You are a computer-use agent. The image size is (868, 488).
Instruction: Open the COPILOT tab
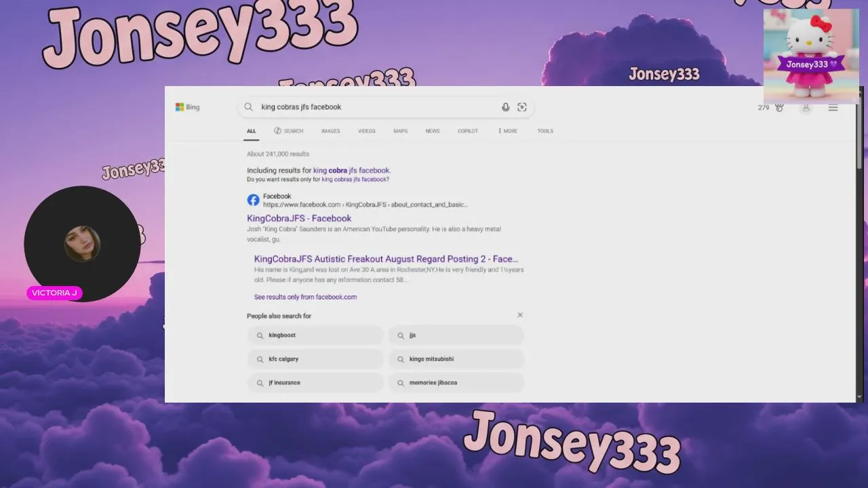468,131
